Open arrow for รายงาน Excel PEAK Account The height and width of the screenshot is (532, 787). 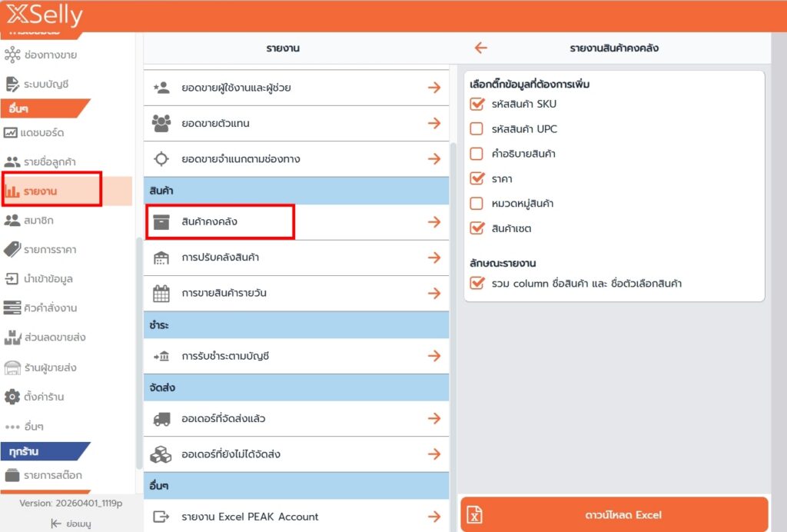coord(434,517)
